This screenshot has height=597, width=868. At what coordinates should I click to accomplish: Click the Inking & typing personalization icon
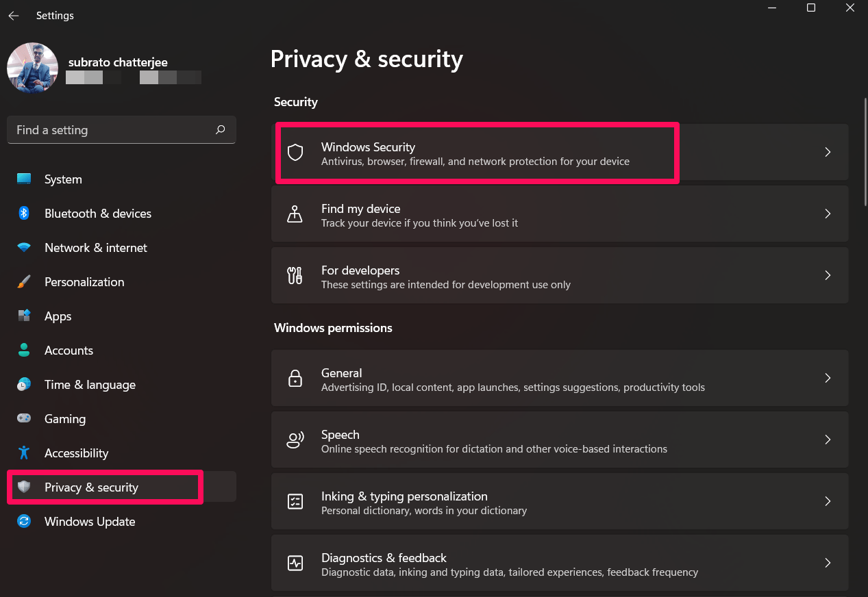(295, 501)
